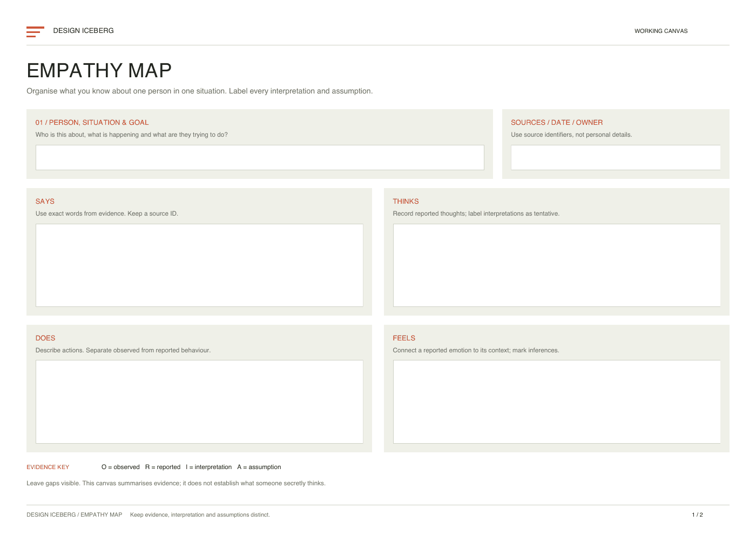Click inside the Thinks text area

[x=557, y=265]
